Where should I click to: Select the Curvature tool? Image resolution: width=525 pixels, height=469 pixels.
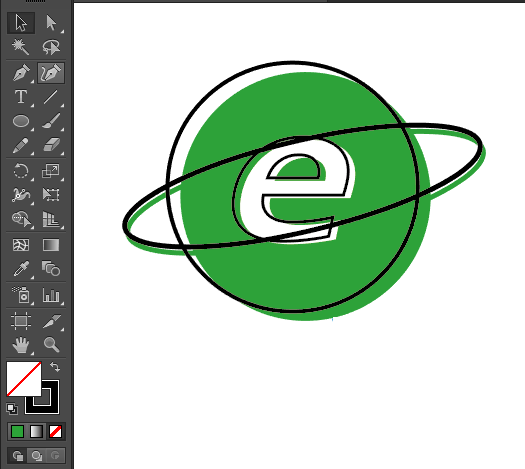click(51, 73)
